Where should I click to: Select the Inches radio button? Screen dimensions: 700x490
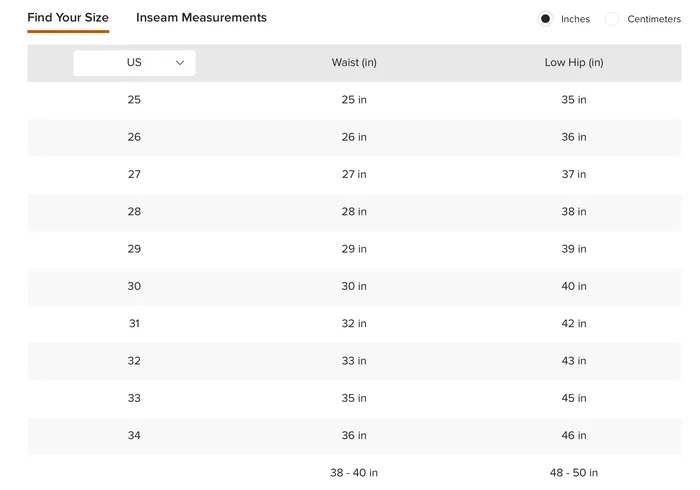coord(545,19)
